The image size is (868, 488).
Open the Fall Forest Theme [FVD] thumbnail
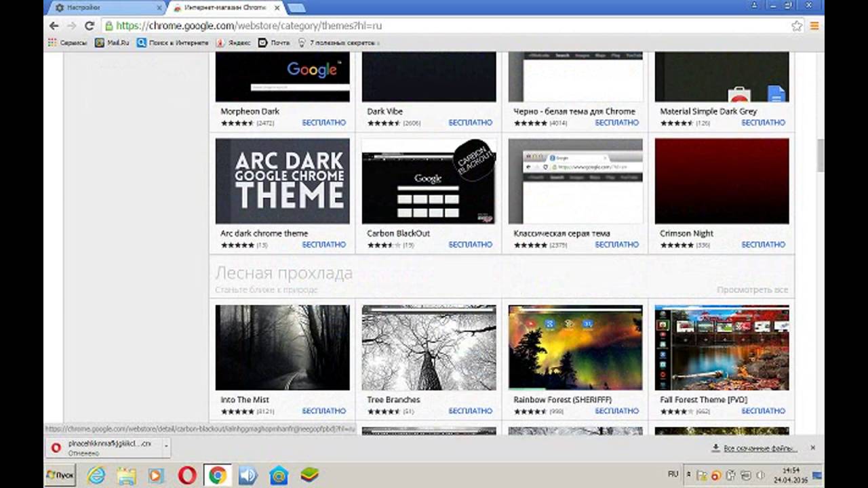722,348
